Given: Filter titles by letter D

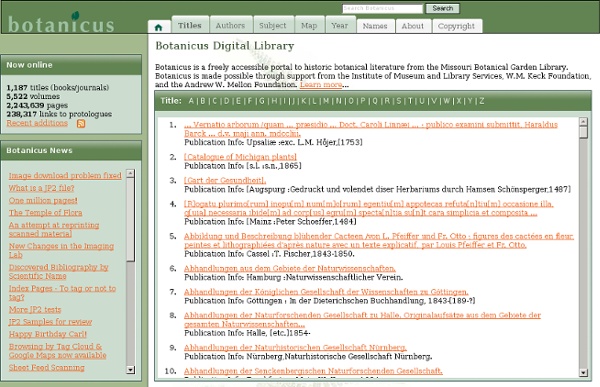Looking at the screenshot, I should [227, 101].
